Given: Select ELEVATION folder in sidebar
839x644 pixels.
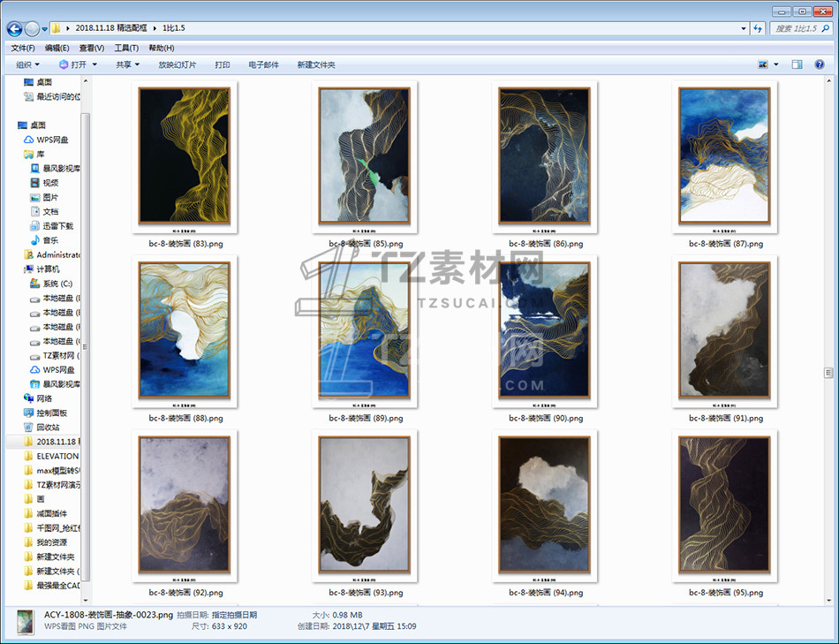Looking at the screenshot, I should [x=51, y=456].
